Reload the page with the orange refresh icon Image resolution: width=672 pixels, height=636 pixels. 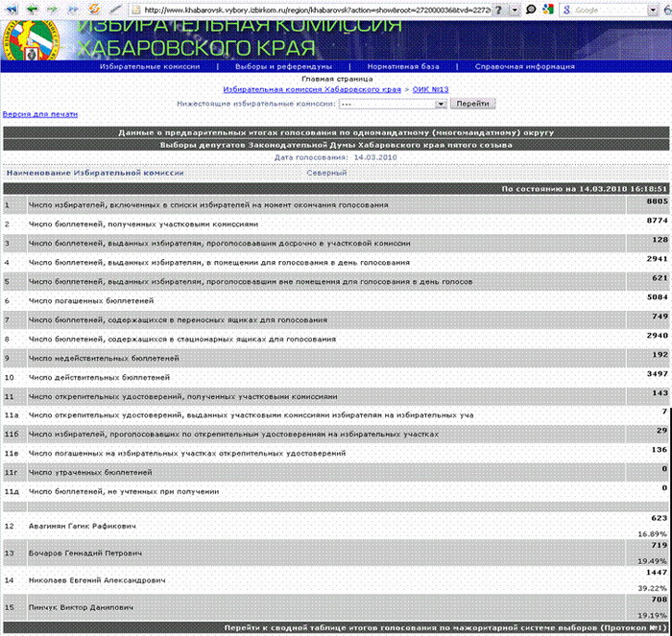(x=95, y=8)
